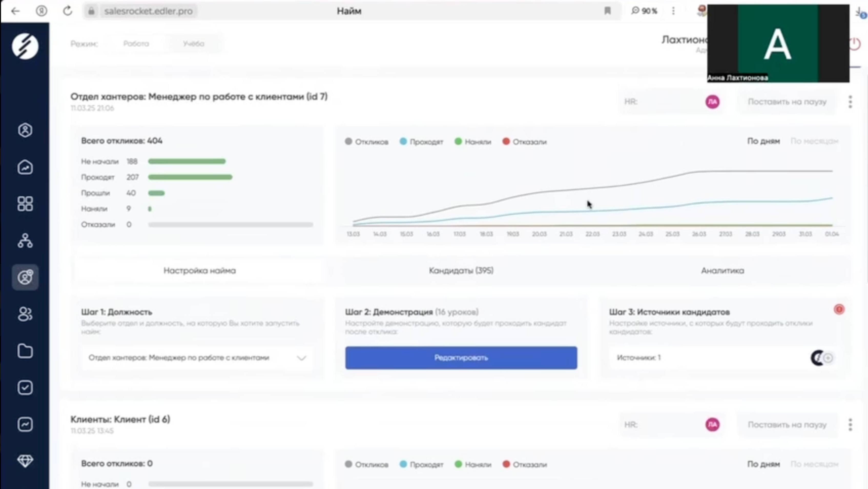Screen dimensions: 868x489
Task: Switch mode to Учеба
Action: 193,44
